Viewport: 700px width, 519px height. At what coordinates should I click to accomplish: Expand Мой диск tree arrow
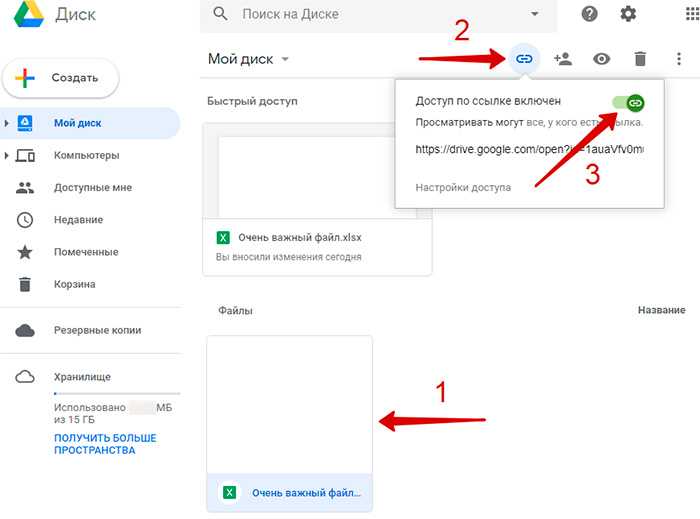(x=6, y=123)
